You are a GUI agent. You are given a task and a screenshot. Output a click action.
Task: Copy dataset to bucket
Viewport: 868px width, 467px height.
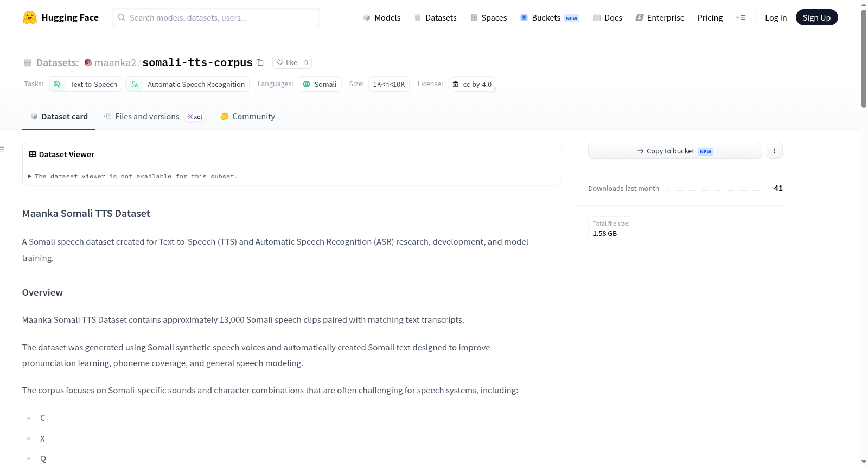point(675,151)
